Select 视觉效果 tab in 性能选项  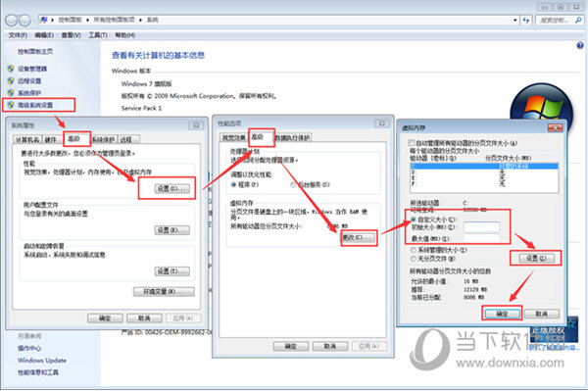pos(233,137)
